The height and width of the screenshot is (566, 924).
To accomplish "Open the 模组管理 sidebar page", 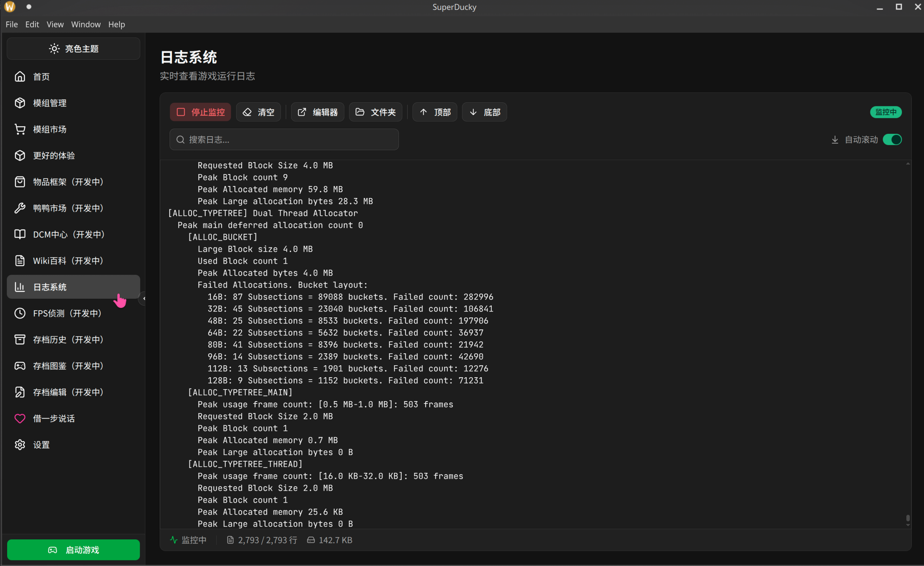I will click(49, 103).
